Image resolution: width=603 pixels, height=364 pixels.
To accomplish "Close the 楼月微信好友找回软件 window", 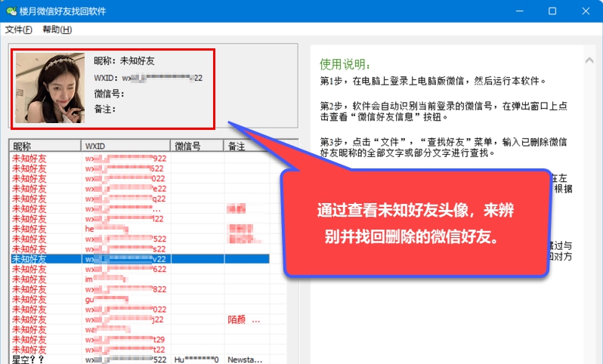I will tap(586, 11).
